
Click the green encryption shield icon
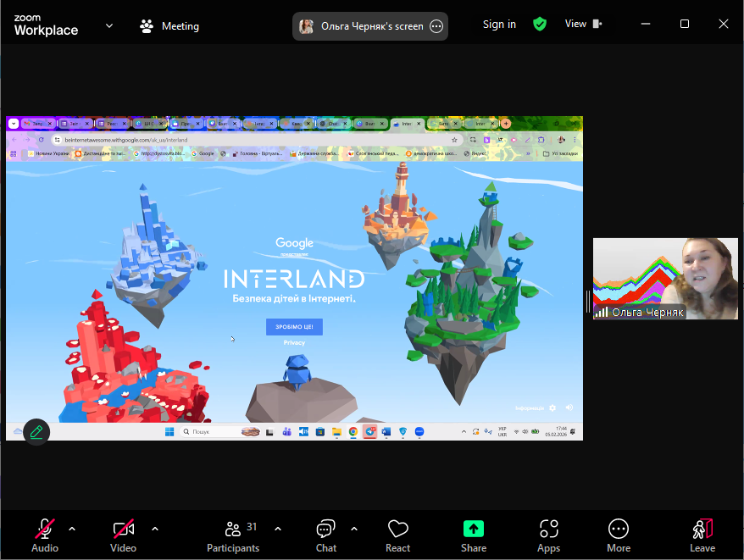[x=540, y=24]
